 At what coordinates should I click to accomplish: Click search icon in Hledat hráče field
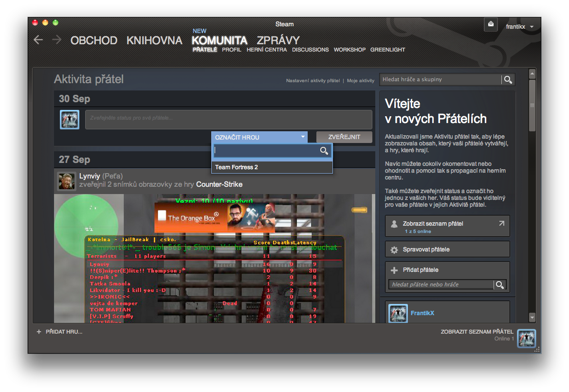[508, 80]
